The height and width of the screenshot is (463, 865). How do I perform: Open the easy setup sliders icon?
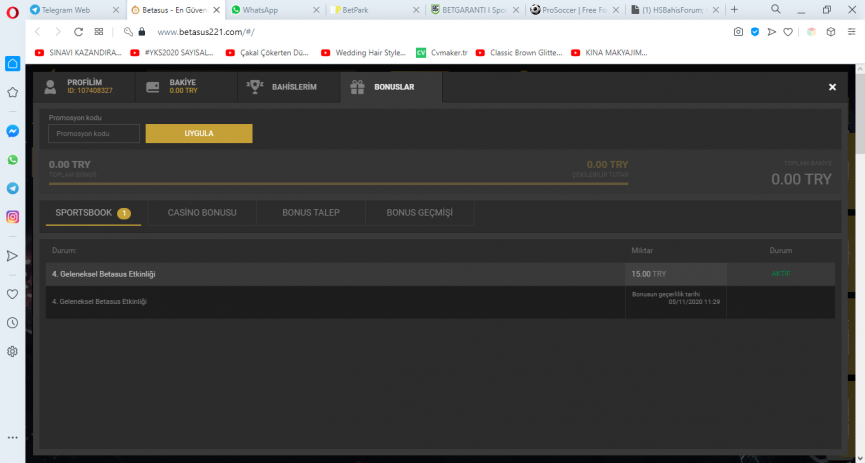tap(852, 32)
